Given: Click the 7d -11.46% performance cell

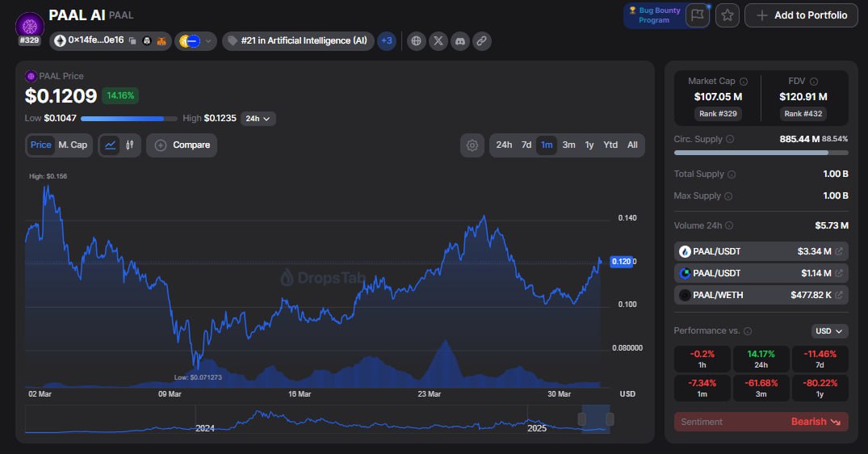Looking at the screenshot, I should [820, 359].
